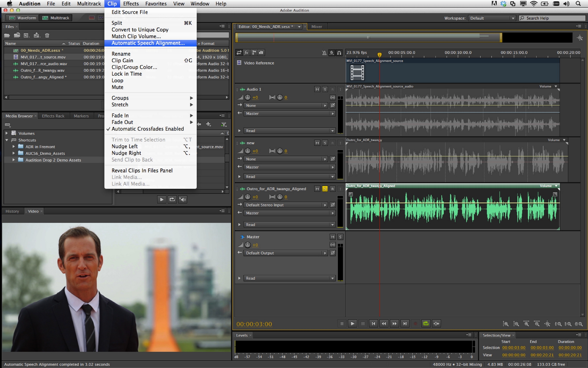
Task: Mute the Audio 1 track
Action: 317,89
